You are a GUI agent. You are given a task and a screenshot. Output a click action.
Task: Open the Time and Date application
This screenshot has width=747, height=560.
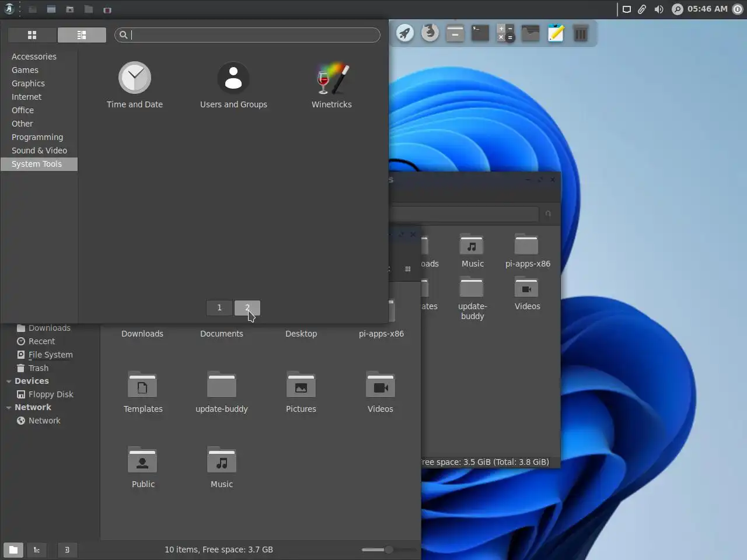[135, 85]
